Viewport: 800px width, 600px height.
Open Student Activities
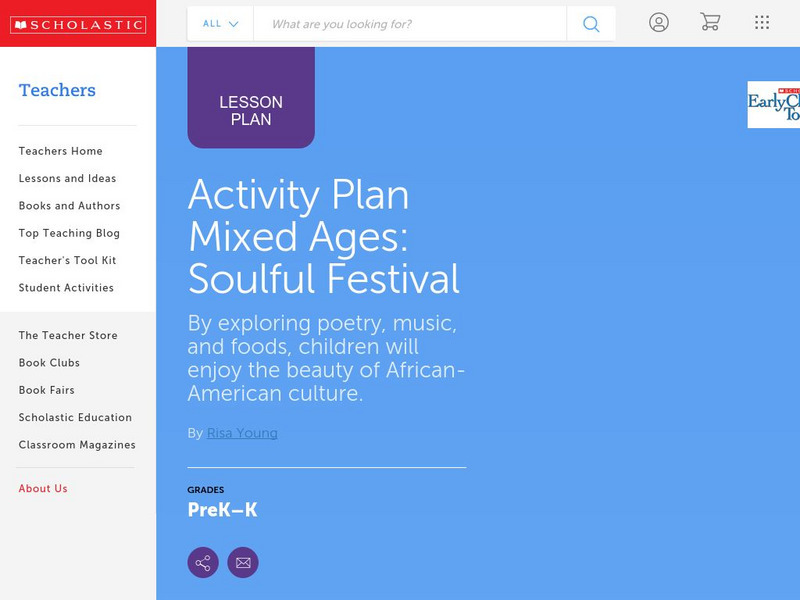67,287
